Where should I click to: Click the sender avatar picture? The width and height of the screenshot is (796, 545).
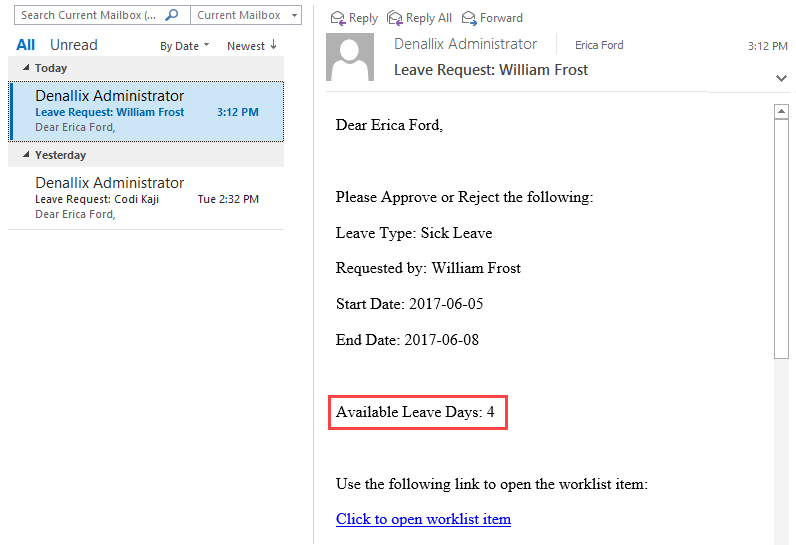coord(350,57)
